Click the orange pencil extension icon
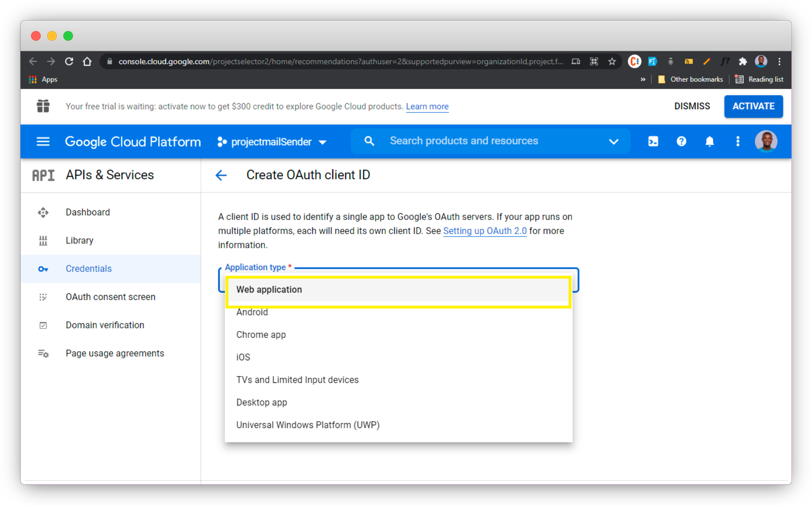 [707, 61]
